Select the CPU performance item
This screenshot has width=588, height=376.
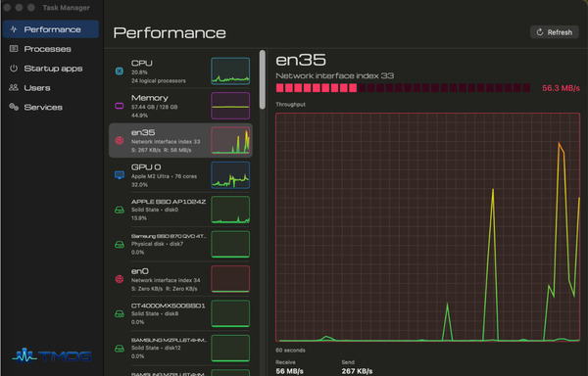(180, 71)
